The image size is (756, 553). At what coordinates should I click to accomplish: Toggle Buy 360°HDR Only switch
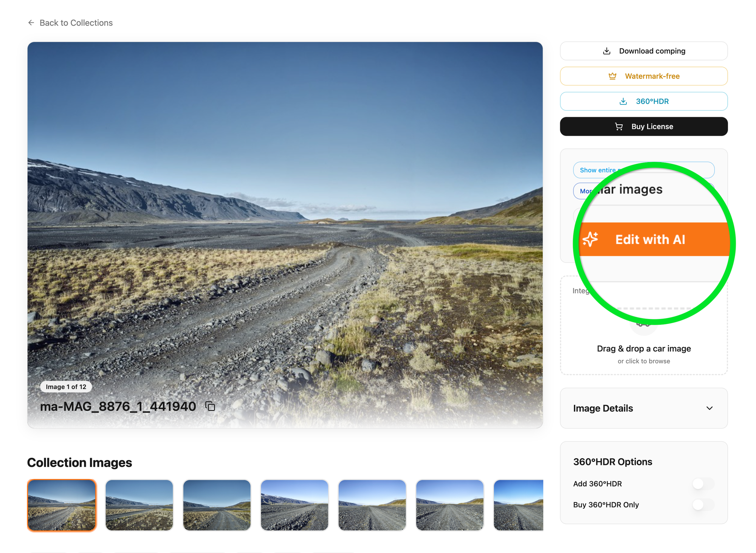click(703, 505)
